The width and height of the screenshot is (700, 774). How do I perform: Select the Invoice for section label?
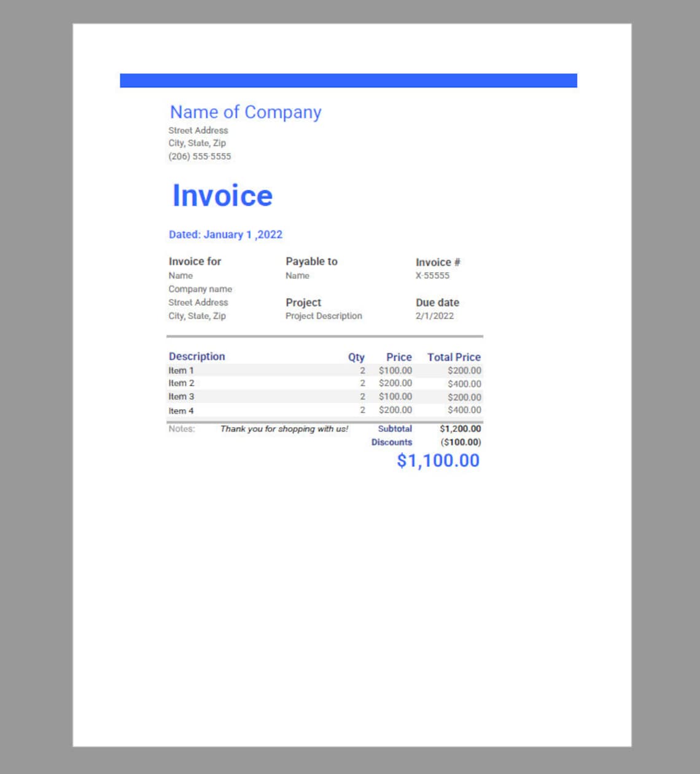[x=195, y=261]
